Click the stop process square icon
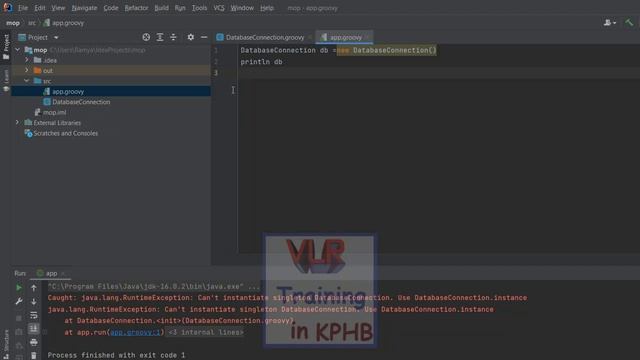Screen dimensions: 640x360 [19, 318]
